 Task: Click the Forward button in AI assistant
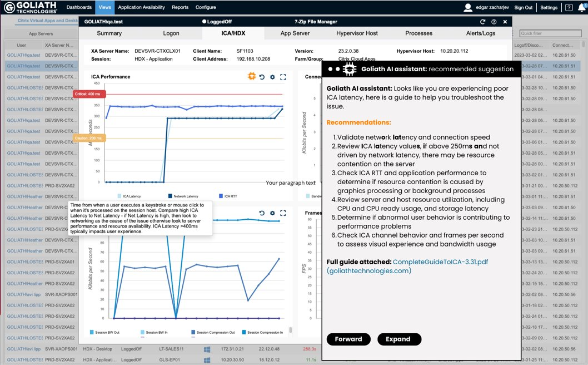348,339
